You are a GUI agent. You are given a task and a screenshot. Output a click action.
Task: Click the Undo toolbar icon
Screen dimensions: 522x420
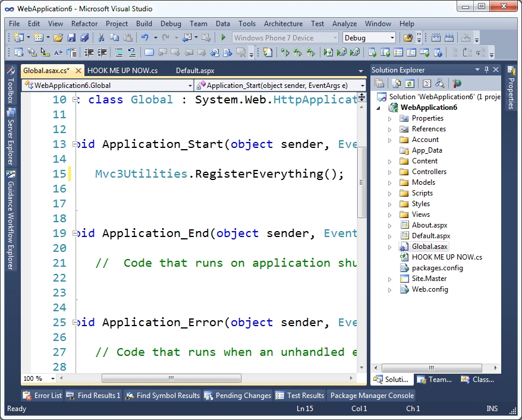(x=144, y=37)
